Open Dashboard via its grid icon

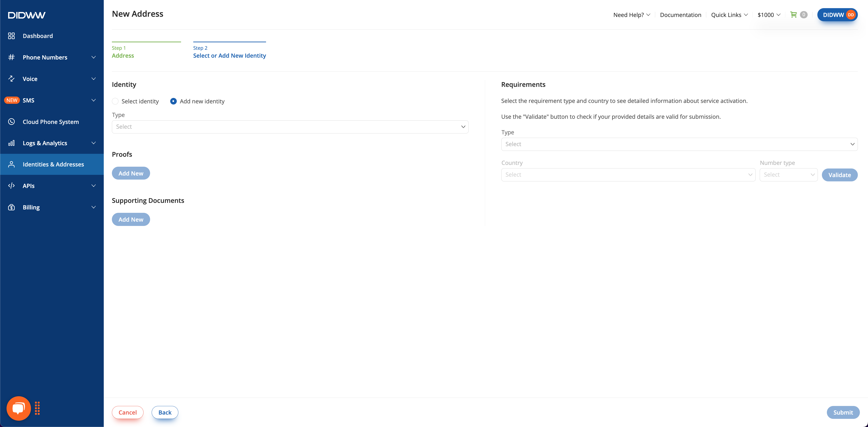[12, 36]
